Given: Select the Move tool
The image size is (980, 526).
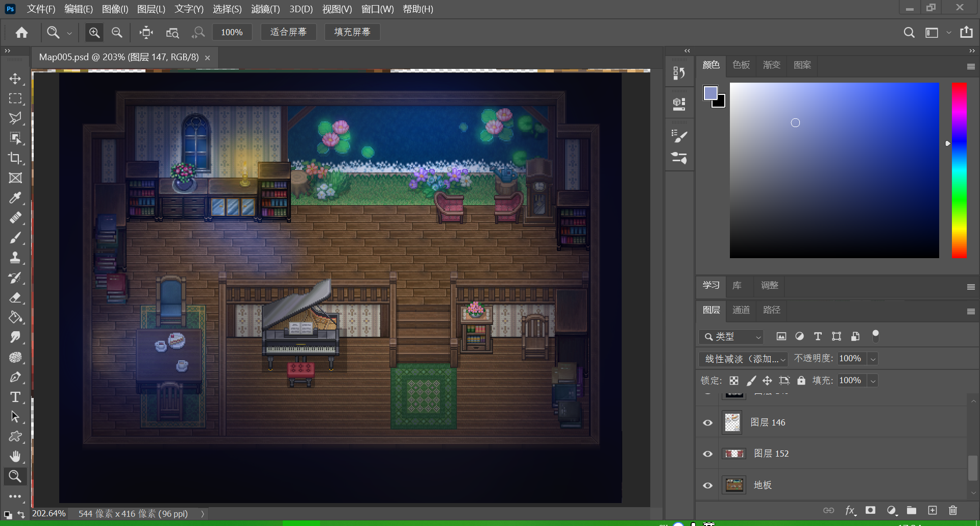Looking at the screenshot, I should (x=15, y=79).
